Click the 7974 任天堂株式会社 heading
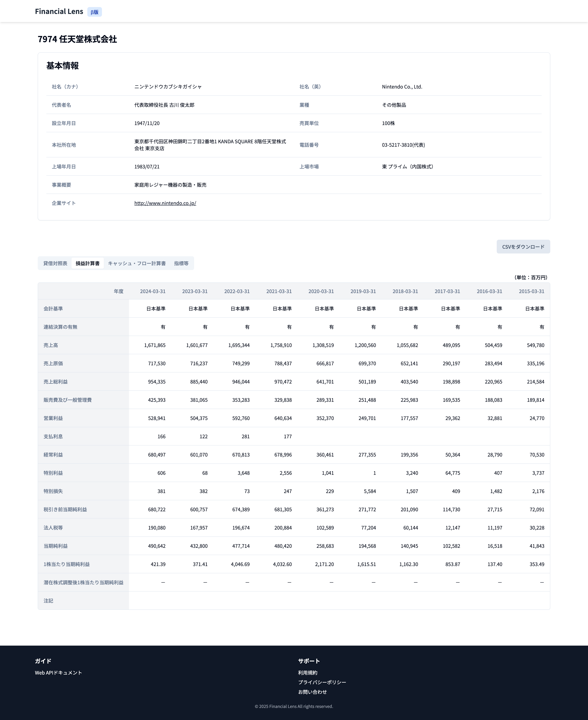 [x=77, y=39]
